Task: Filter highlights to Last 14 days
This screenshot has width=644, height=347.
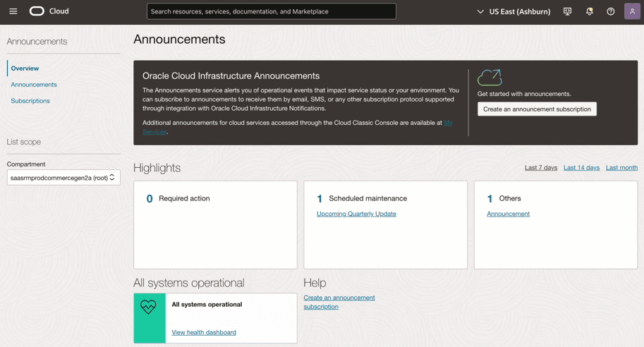Action: point(581,168)
